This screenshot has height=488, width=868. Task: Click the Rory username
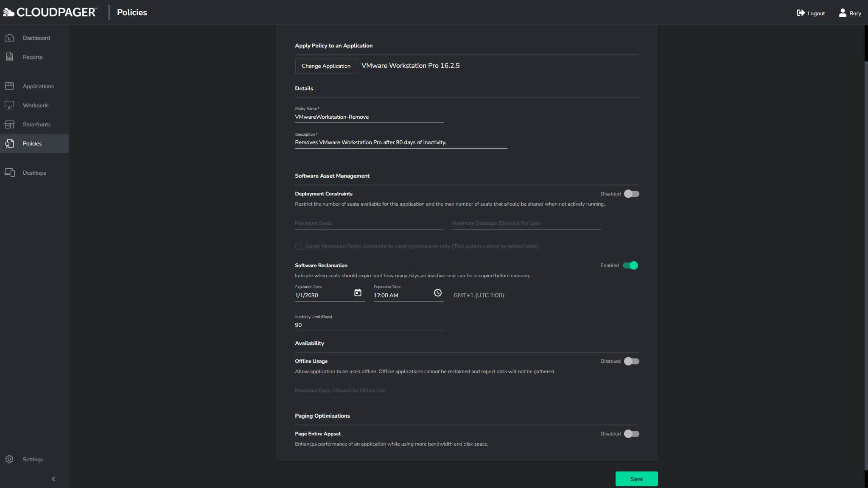pyautogui.click(x=855, y=13)
